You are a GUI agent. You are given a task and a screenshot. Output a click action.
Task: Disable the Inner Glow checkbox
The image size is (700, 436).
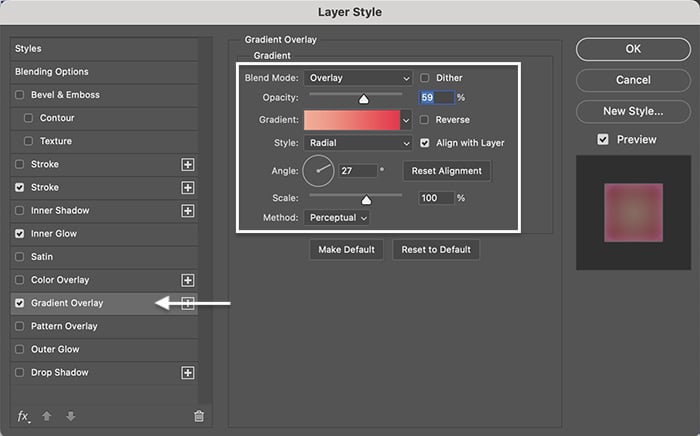20,233
